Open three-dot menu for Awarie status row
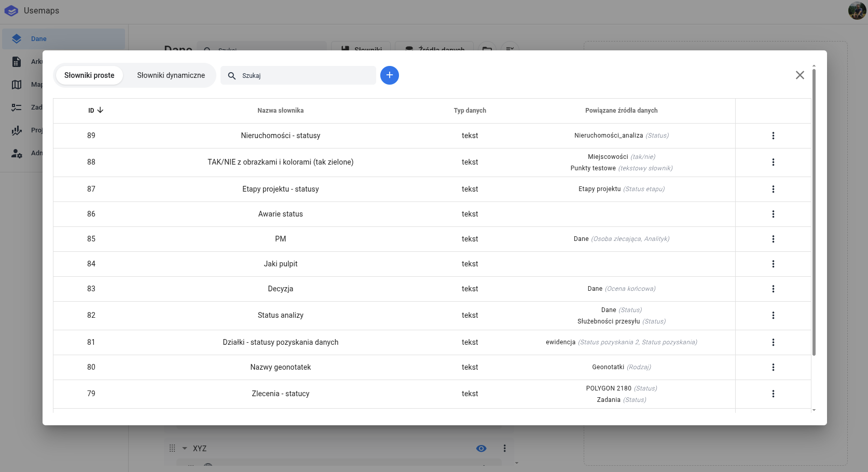The height and width of the screenshot is (472, 868). 773,214
